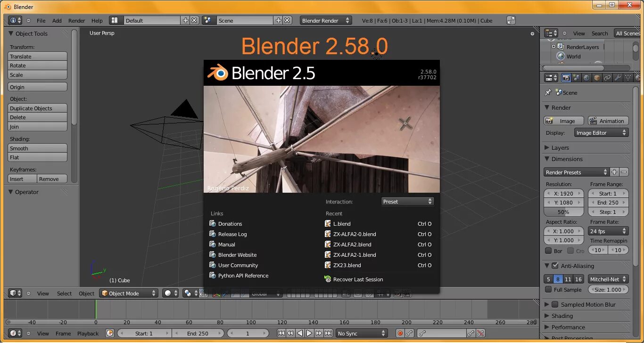The height and width of the screenshot is (343, 644).
Task: Open the File menu
Action: (x=41, y=21)
